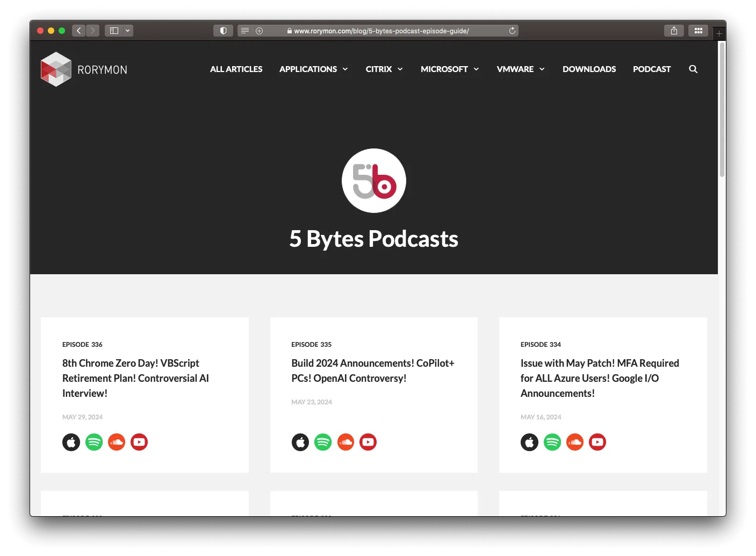
Task: Click the 5 Bytes Podcasts heading
Action: point(374,239)
